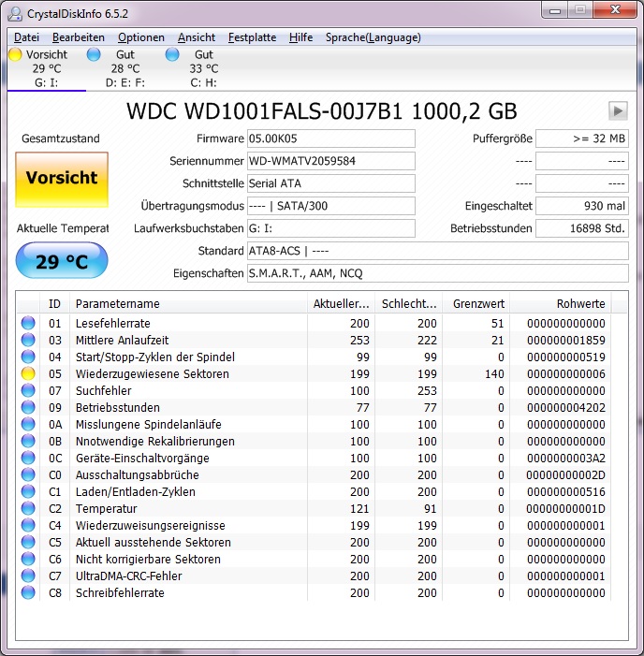The width and height of the screenshot is (644, 656).
Task: Close the CrystalDiskInfo window
Action: click(615, 11)
